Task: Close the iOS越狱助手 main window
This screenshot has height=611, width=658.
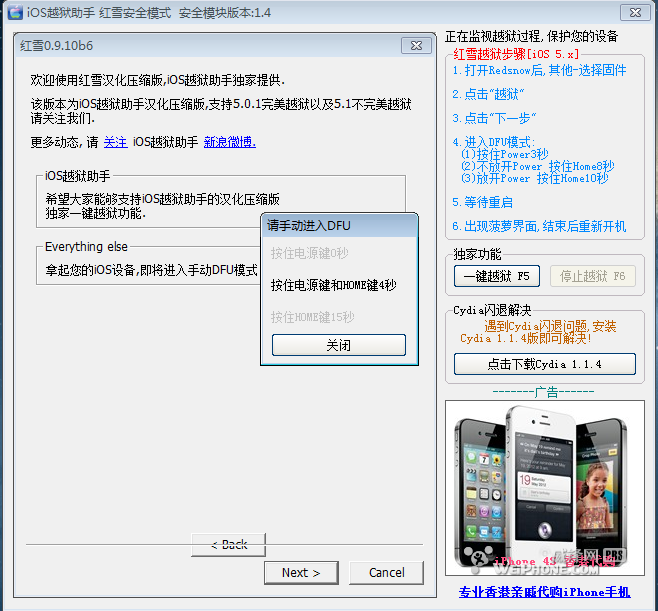Action: coord(635,13)
